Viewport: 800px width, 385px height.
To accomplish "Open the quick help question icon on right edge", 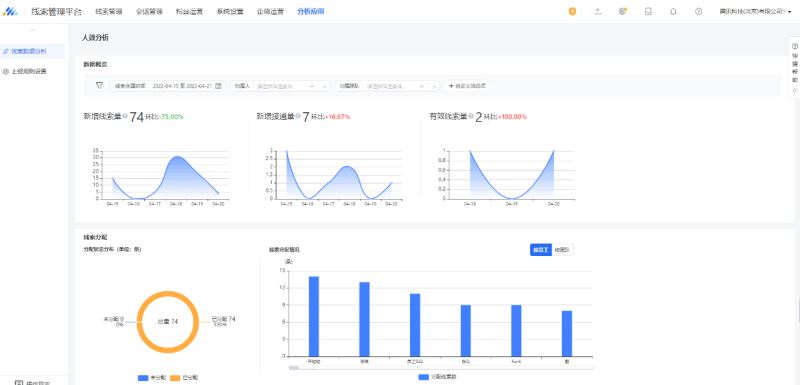I will pos(794,46).
